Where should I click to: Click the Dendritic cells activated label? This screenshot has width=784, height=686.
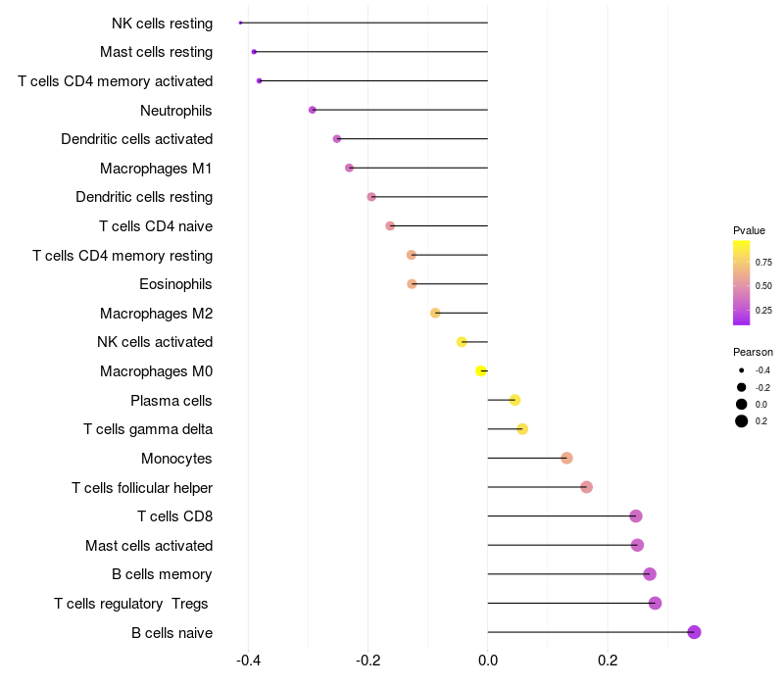coord(137,139)
